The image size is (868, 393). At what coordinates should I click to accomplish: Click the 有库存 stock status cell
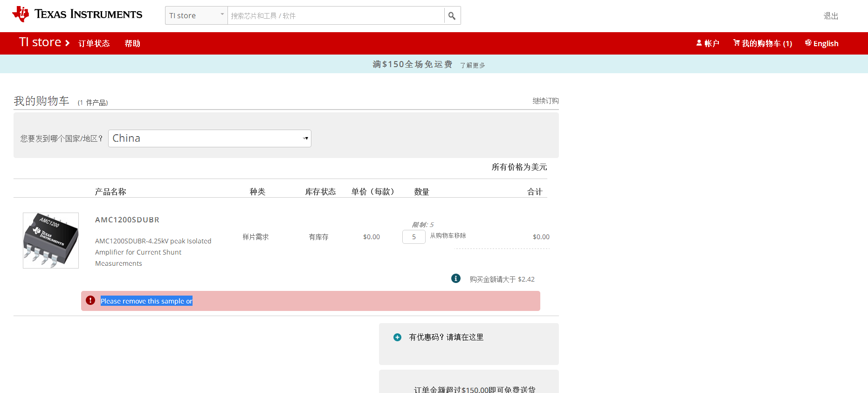click(318, 237)
